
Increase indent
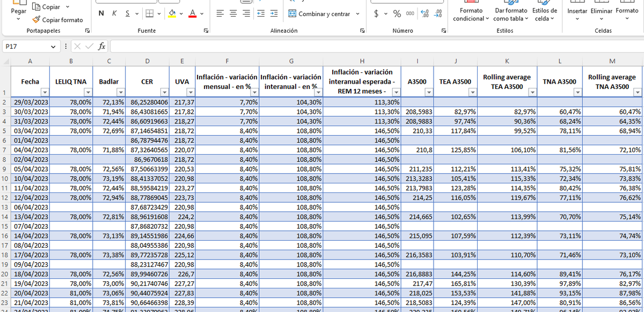pyautogui.click(x=275, y=13)
